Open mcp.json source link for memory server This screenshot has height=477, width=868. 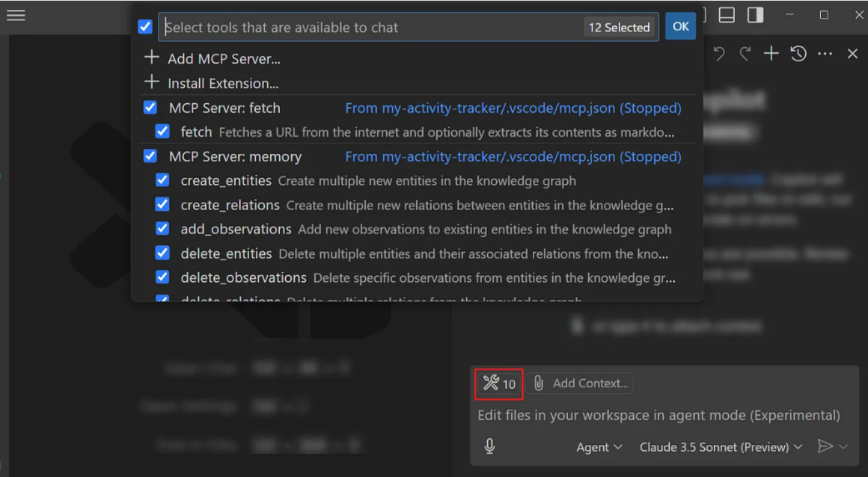click(x=513, y=156)
